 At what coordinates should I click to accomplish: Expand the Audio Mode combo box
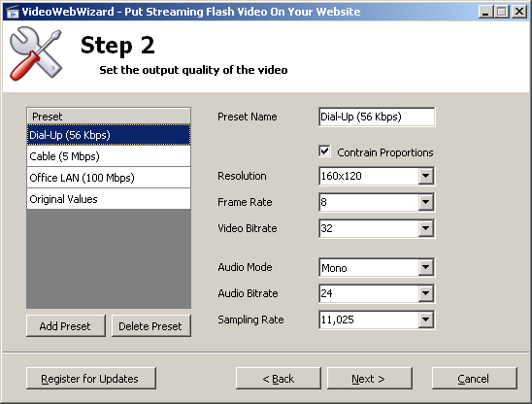[425, 267]
